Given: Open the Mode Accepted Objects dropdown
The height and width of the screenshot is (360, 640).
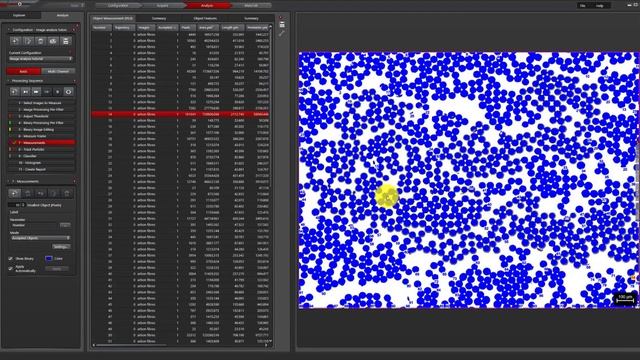Looking at the screenshot, I should pyautogui.click(x=40, y=238).
